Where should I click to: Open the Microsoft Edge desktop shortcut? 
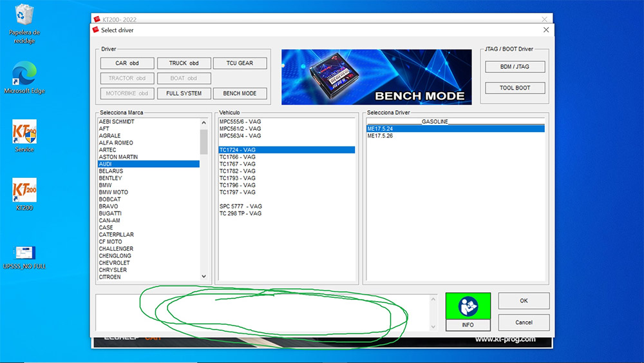[24, 77]
